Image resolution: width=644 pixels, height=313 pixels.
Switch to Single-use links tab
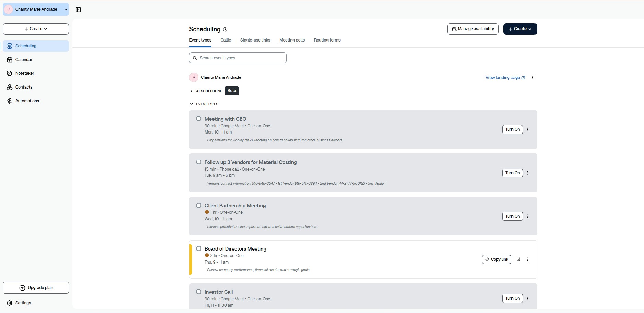coord(255,40)
